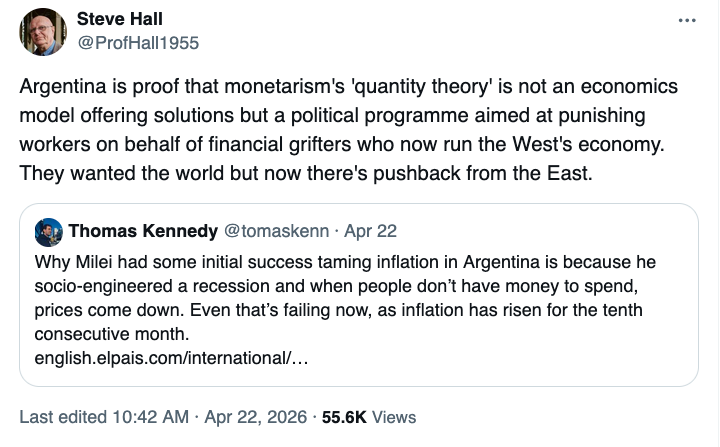Click the Views label in footer

(394, 416)
